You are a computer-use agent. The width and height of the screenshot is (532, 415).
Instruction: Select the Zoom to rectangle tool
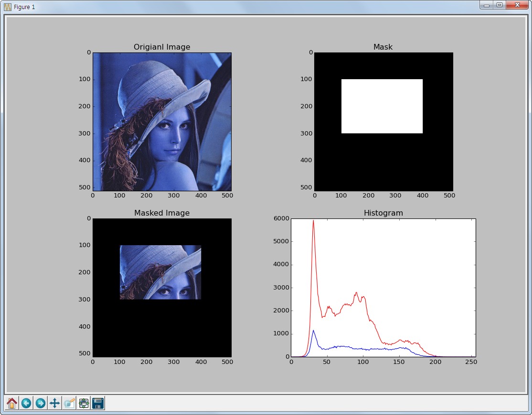click(x=69, y=403)
